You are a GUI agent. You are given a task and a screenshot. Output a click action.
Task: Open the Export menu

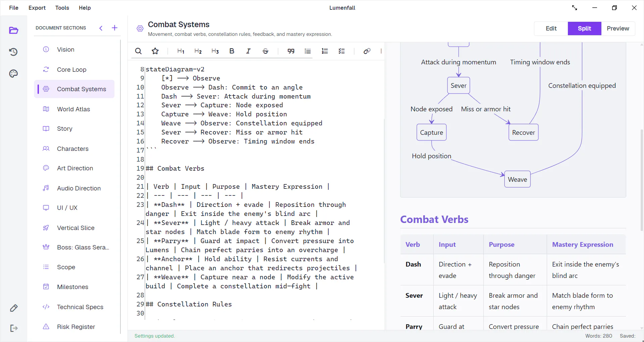(x=37, y=8)
